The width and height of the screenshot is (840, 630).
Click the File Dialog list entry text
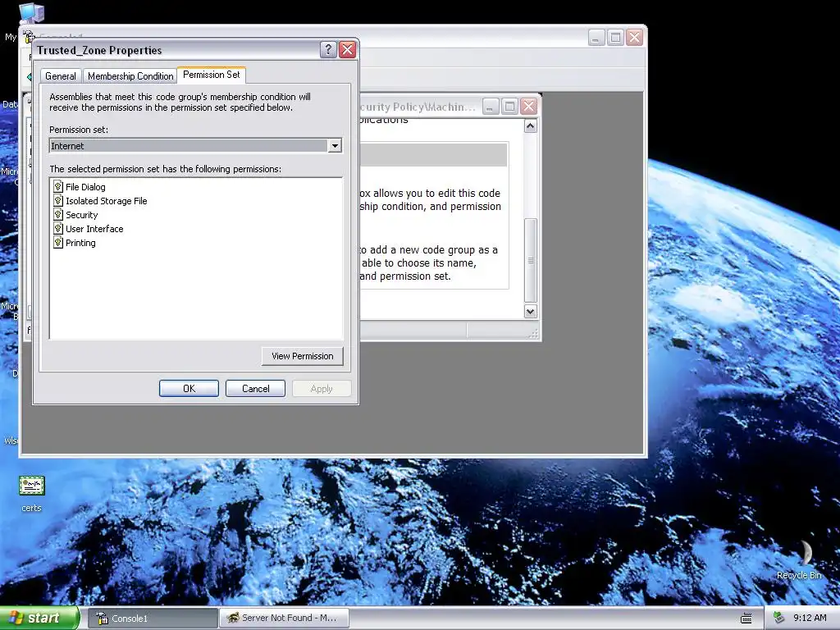(x=85, y=187)
